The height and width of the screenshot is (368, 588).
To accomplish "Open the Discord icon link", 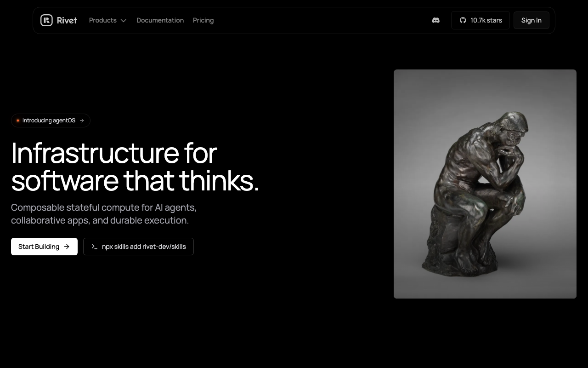I will pos(436,20).
